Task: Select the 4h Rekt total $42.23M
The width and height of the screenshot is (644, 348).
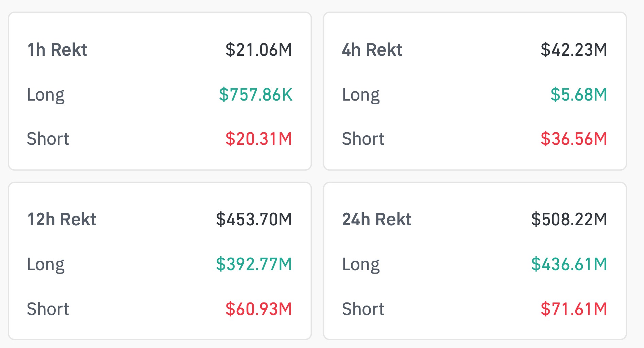Action: (574, 50)
